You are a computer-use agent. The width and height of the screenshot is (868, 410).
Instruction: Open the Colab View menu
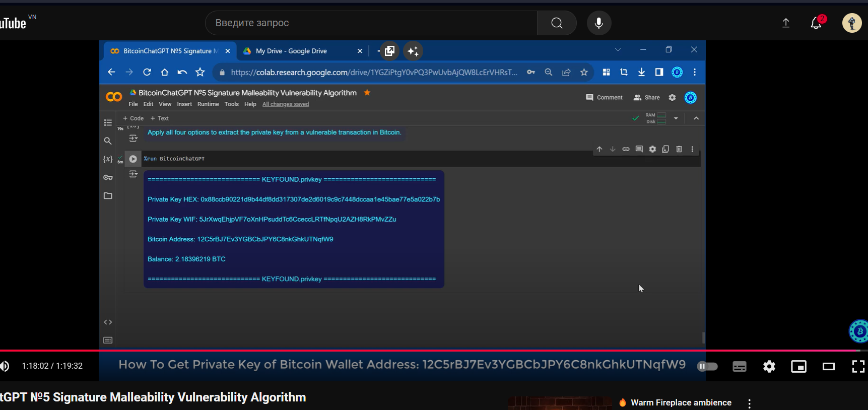(165, 104)
